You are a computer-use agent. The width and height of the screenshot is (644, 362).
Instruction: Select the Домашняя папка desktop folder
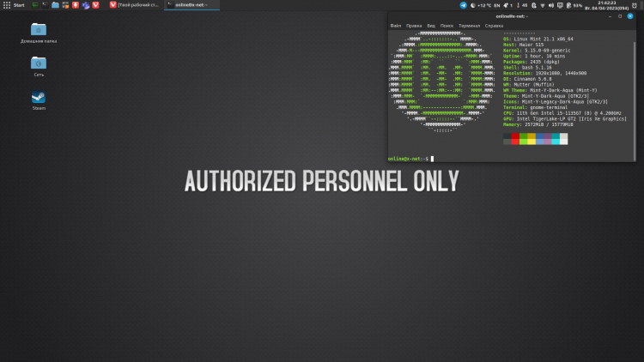39,30
